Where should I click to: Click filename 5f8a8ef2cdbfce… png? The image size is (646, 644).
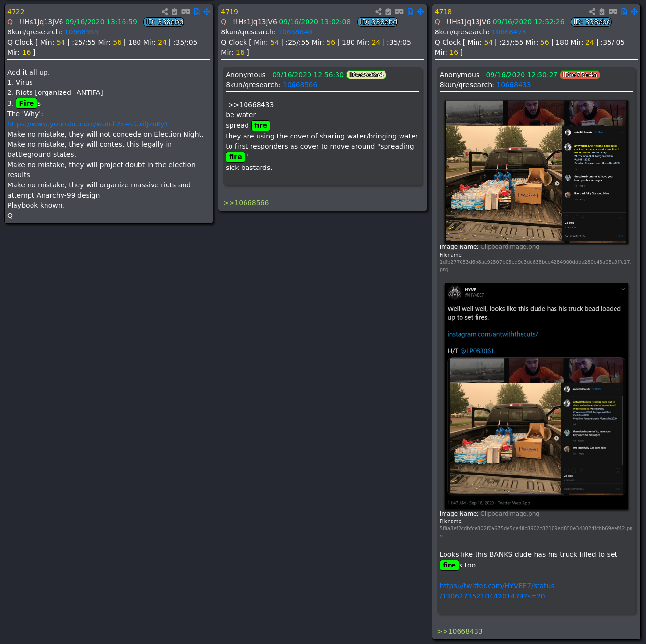pyautogui.click(x=536, y=532)
